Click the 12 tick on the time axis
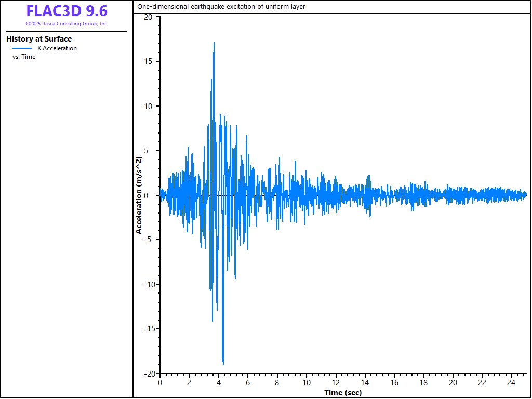The width and height of the screenshot is (532, 399). [336, 383]
